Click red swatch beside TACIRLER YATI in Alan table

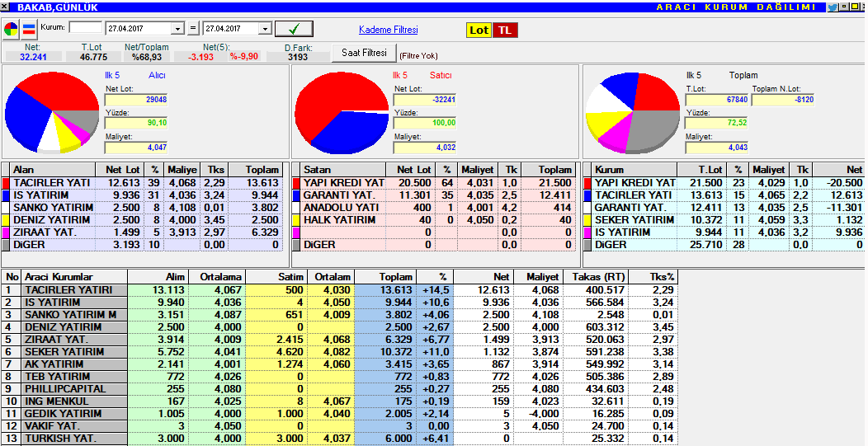(6, 183)
